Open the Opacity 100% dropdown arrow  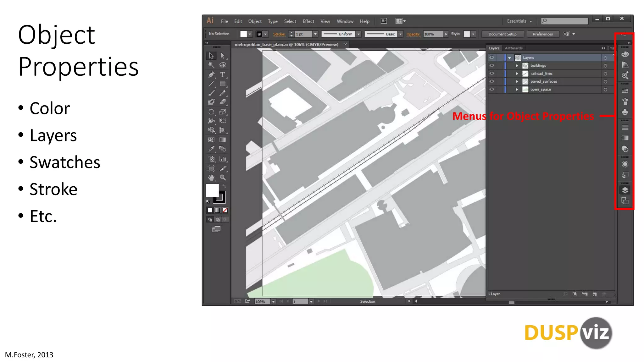click(x=446, y=34)
